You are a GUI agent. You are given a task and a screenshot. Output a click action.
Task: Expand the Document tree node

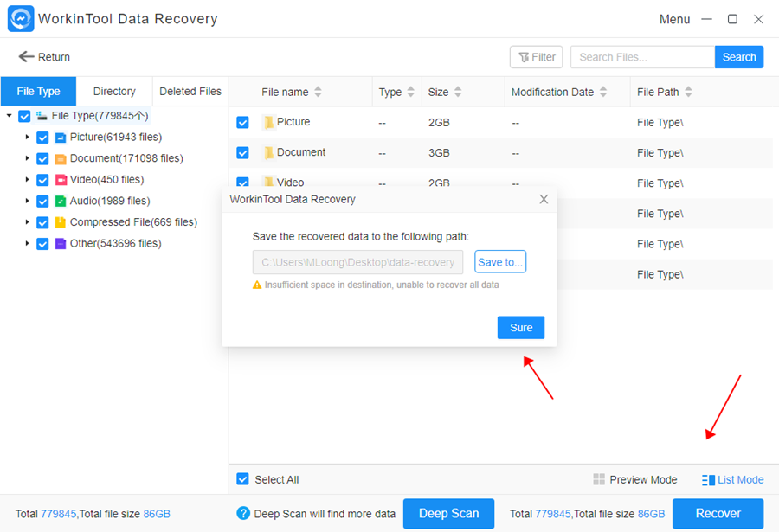click(x=28, y=158)
